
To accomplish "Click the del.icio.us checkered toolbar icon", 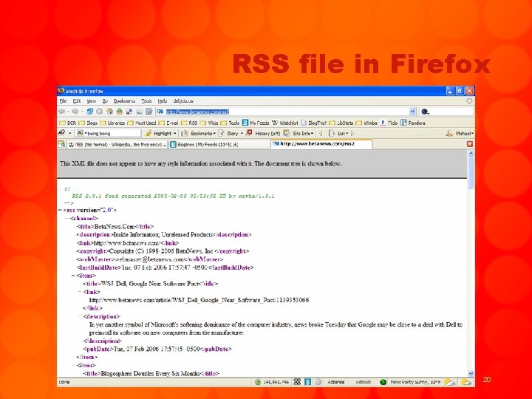I will pos(129,112).
